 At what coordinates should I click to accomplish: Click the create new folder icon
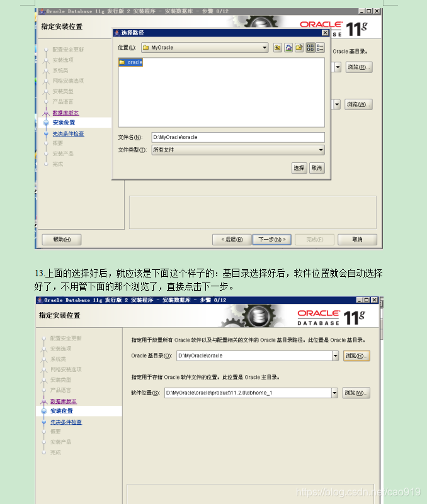(299, 48)
